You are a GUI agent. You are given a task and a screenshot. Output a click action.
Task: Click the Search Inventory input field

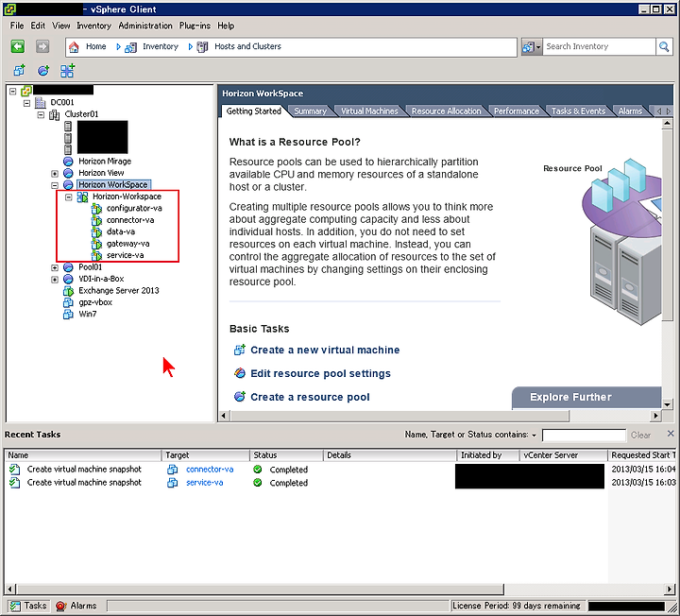599,46
